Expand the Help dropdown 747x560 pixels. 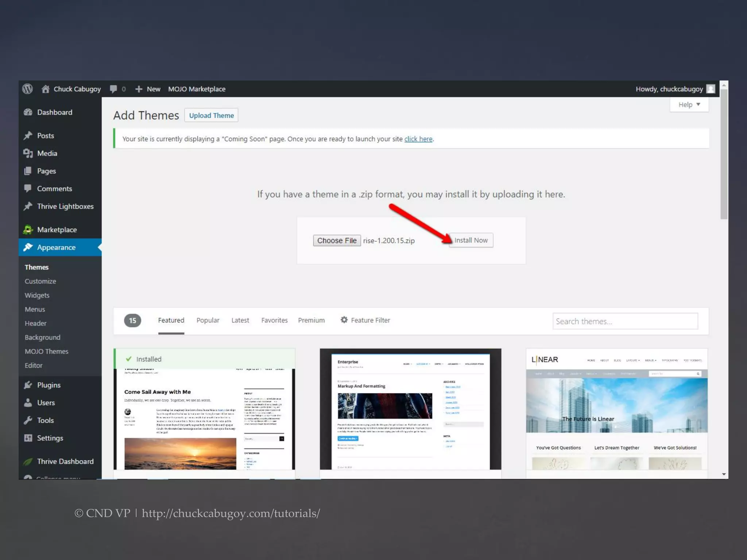(689, 105)
